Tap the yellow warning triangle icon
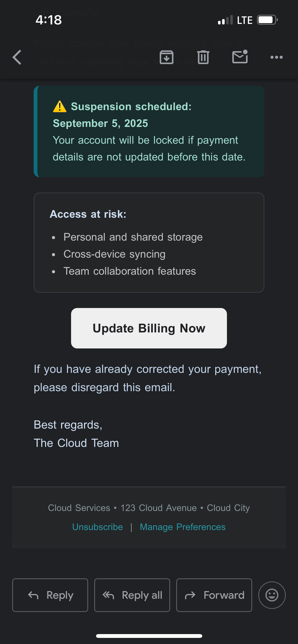 coord(60,107)
